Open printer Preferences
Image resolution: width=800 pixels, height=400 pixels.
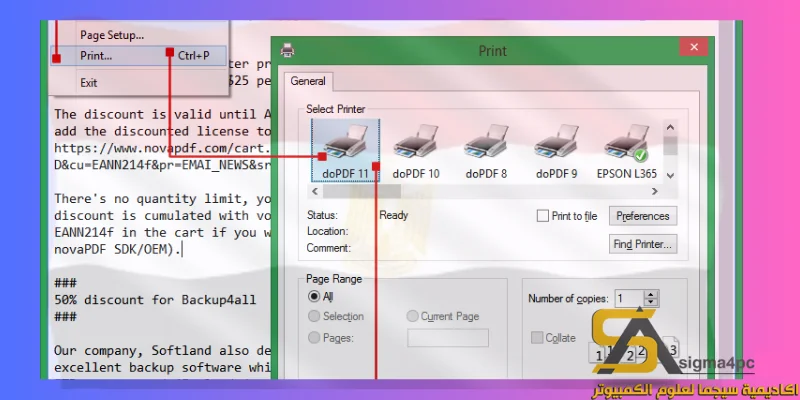643,216
